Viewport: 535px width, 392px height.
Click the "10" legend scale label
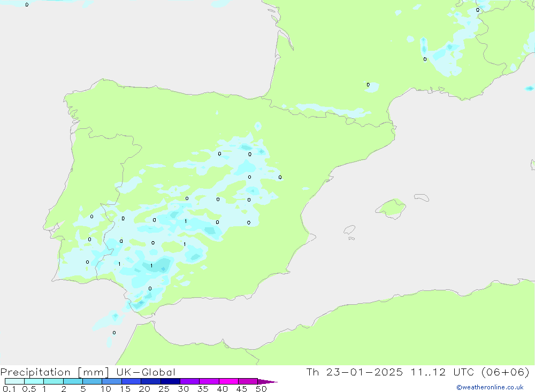point(106,389)
